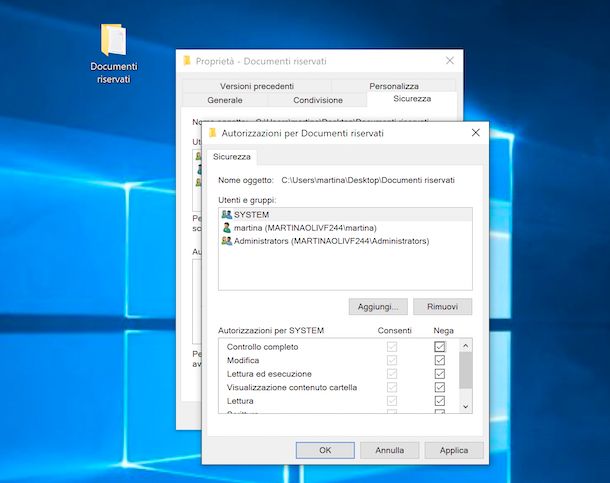Click the Administrators group icon
Viewport: 610px width, 483px height.
(x=226, y=241)
